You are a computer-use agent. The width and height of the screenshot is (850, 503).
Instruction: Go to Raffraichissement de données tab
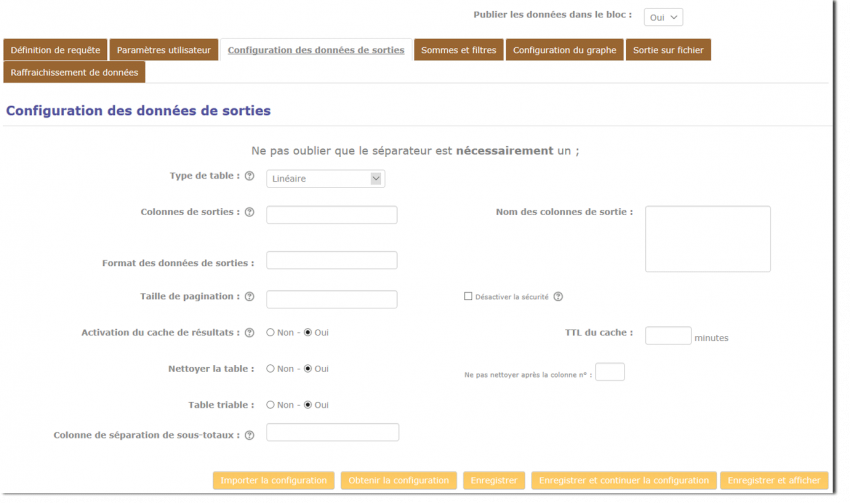(x=75, y=72)
